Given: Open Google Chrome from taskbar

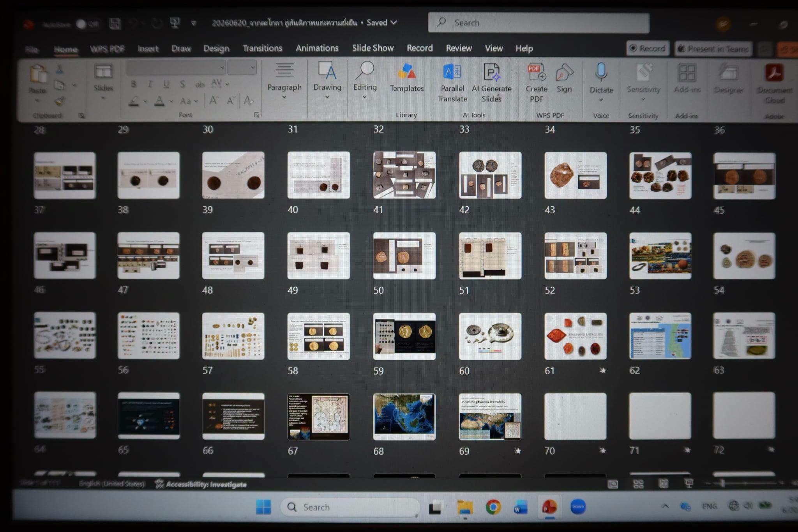Looking at the screenshot, I should pos(493,507).
